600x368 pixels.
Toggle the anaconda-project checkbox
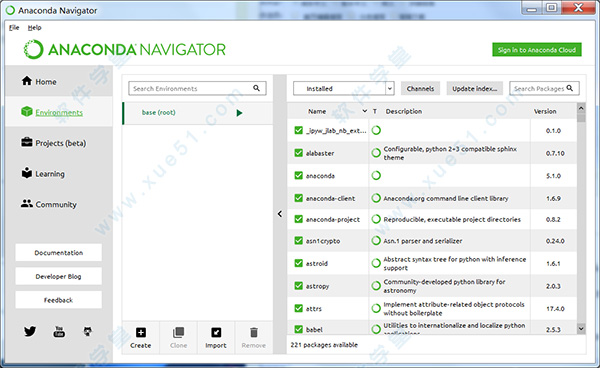298,219
